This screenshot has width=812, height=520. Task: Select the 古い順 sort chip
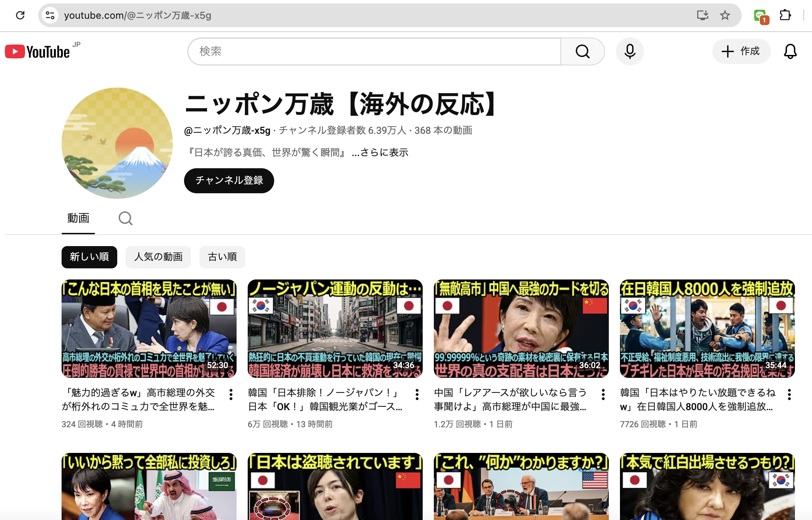click(222, 257)
